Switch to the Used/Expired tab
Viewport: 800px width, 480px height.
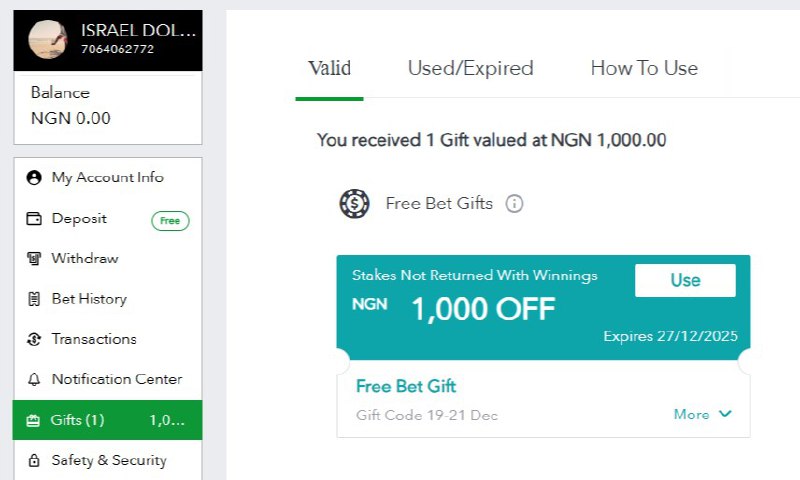coord(470,69)
